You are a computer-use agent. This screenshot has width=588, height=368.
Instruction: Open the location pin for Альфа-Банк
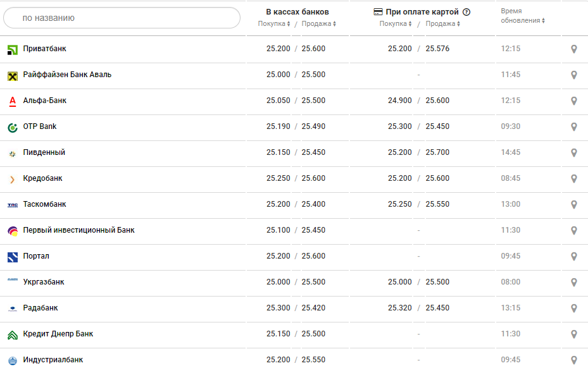coord(574,101)
